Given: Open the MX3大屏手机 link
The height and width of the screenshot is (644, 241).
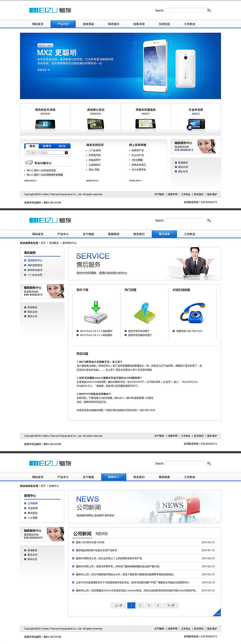Looking at the screenshot, I should tap(139, 170).
